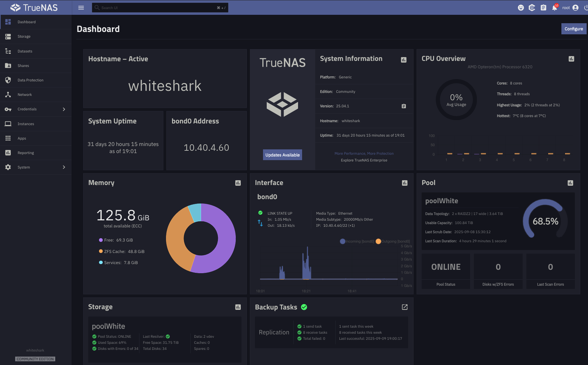Click the Services 7.8 GiB entry
Viewport: 588px width, 365px height.
click(118, 262)
